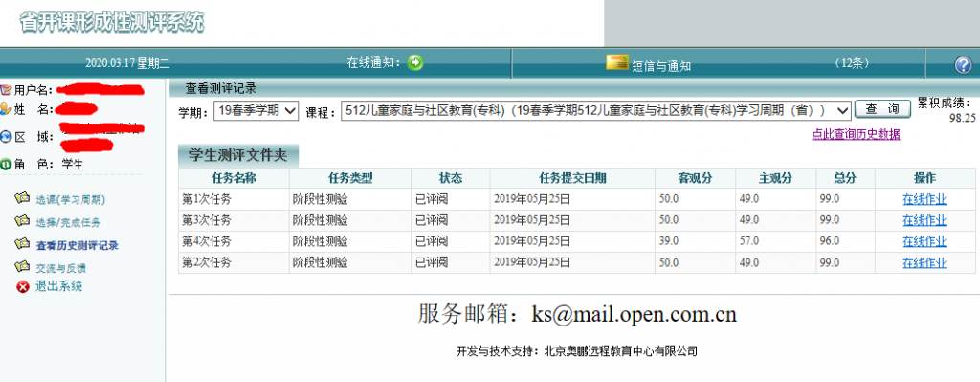980x382 pixels.
Task: Open 在线作业 link for 第1次任务
Action: [924, 200]
